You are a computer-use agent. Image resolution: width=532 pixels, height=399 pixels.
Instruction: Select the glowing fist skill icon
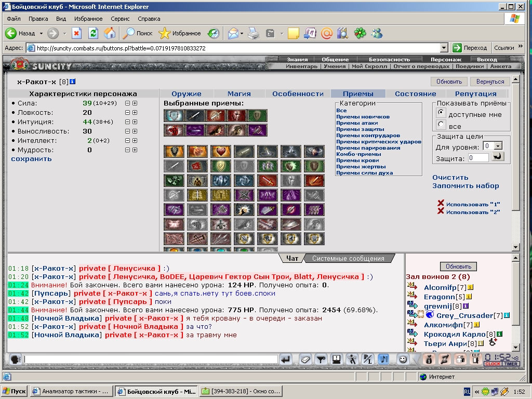click(x=244, y=210)
